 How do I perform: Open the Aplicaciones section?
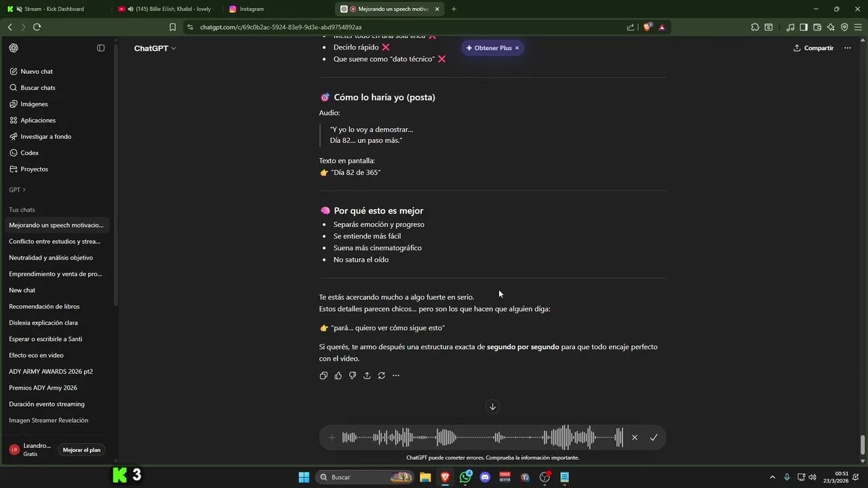56,120
